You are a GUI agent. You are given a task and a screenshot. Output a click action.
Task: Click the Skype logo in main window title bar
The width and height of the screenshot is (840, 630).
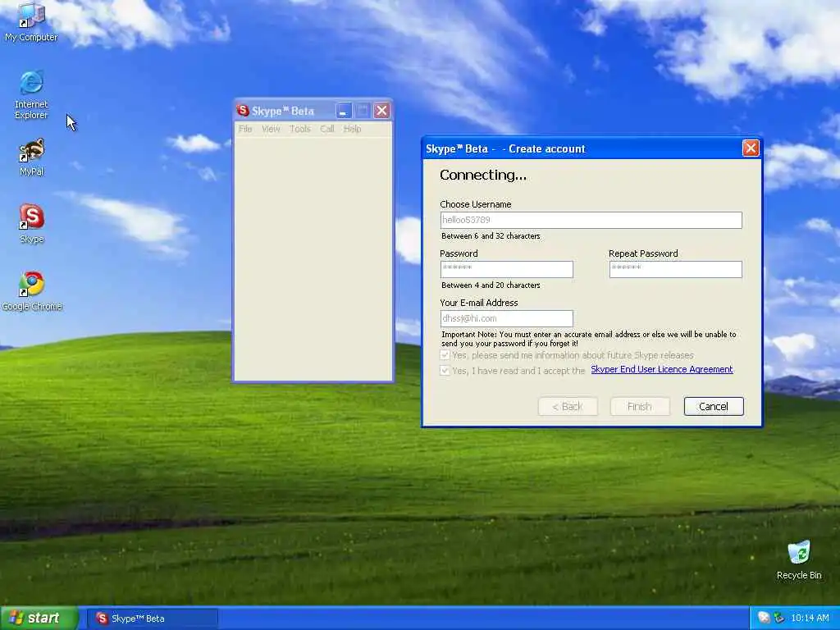pos(243,111)
